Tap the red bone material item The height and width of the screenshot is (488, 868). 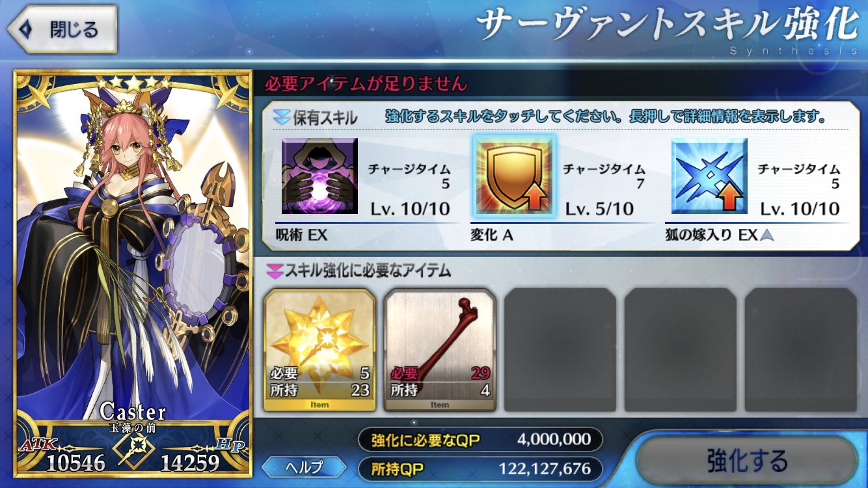click(x=440, y=350)
